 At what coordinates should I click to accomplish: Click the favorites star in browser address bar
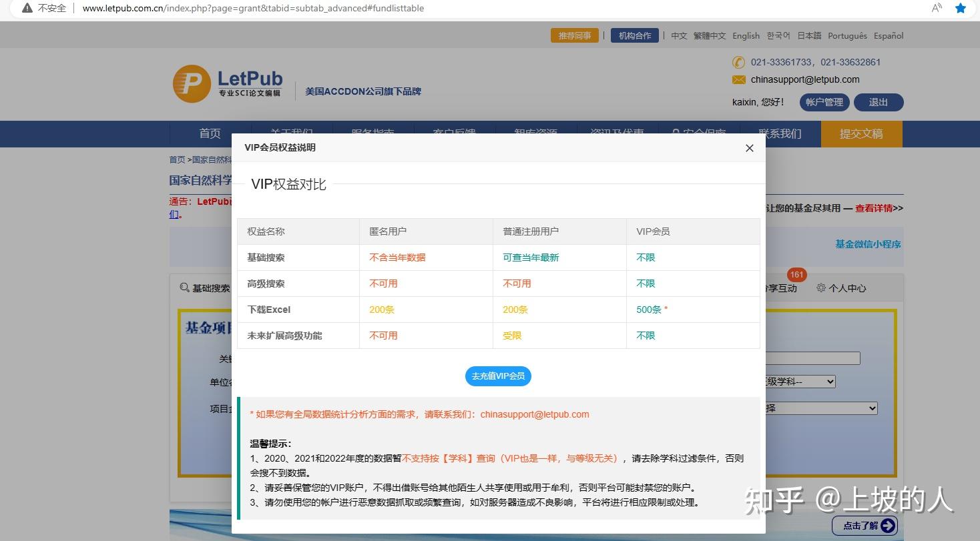point(960,8)
